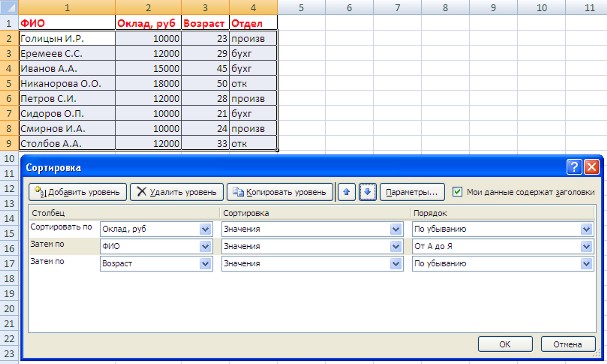Click age cell 33
Viewport: 607px width, 364px height.
(205, 143)
